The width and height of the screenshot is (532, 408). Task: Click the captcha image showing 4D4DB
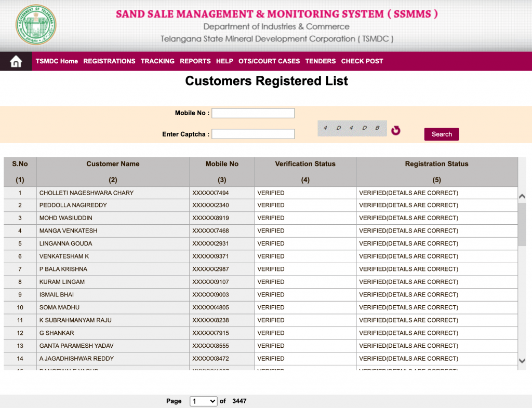click(x=352, y=128)
